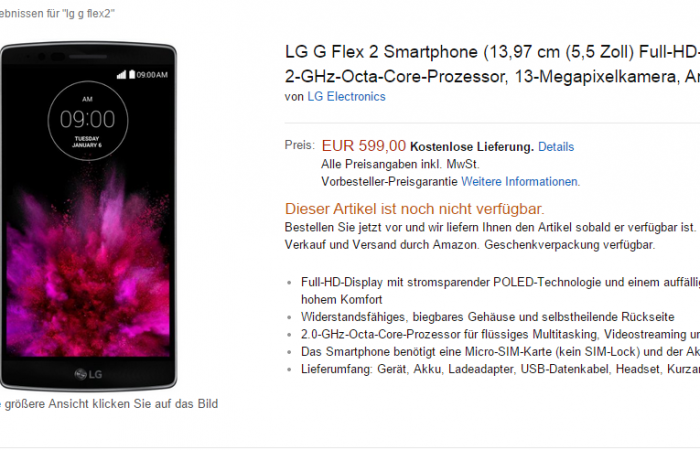Screen dimensions: 700x450
Task: Click the larger view caption below the image
Action: coord(109,404)
